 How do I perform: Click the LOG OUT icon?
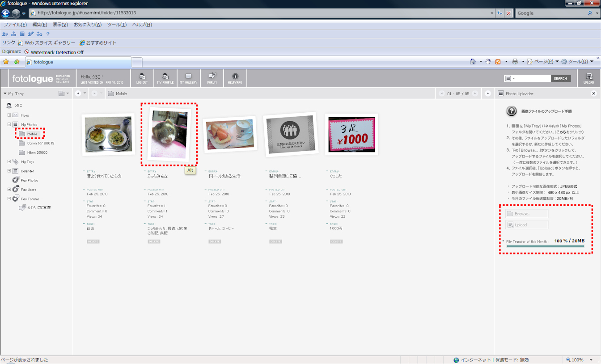coord(142,78)
